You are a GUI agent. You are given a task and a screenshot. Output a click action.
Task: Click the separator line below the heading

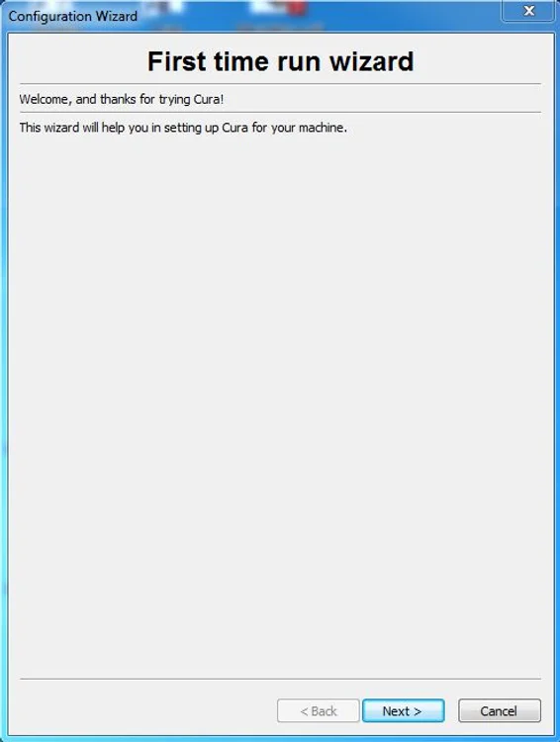[280, 84]
